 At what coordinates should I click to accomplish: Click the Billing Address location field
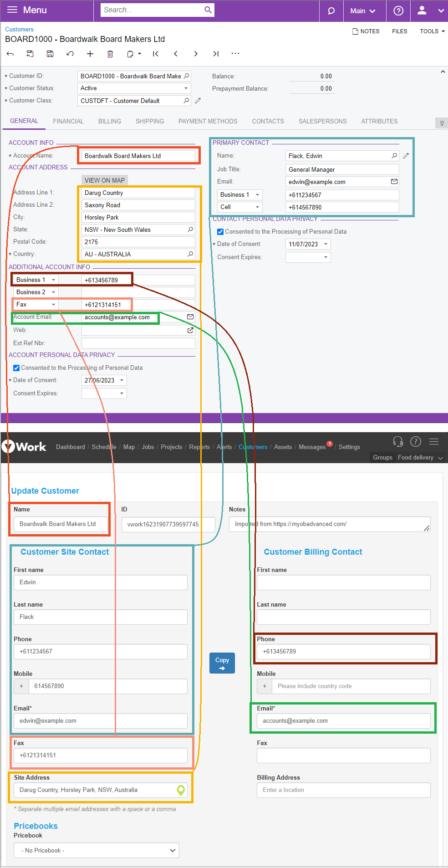[x=344, y=790]
